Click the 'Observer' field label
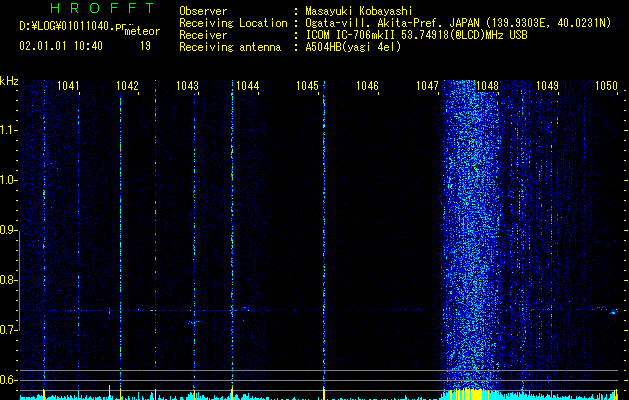629x400 pixels. pyautogui.click(x=203, y=11)
